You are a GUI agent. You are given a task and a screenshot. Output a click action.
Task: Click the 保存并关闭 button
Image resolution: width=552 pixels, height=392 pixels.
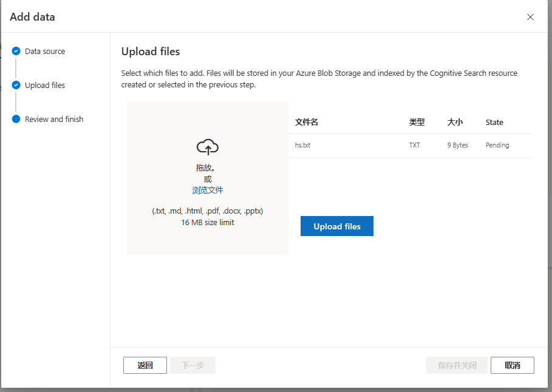coord(457,365)
